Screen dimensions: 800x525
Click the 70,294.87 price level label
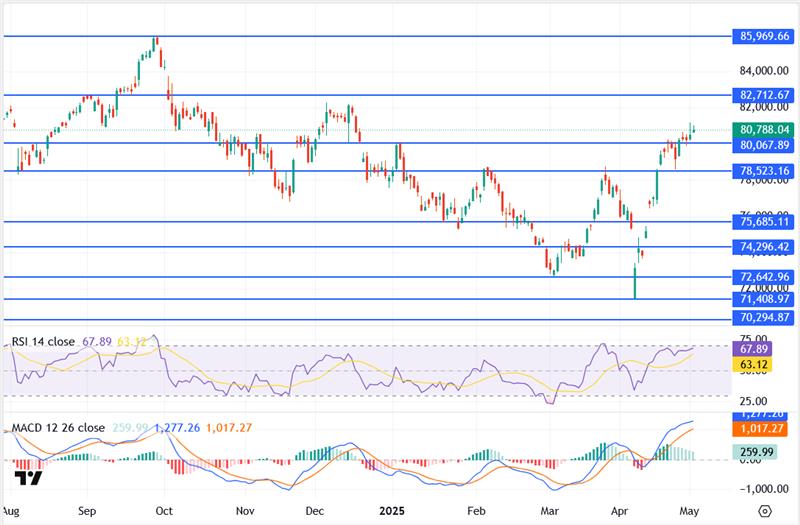pos(765,319)
